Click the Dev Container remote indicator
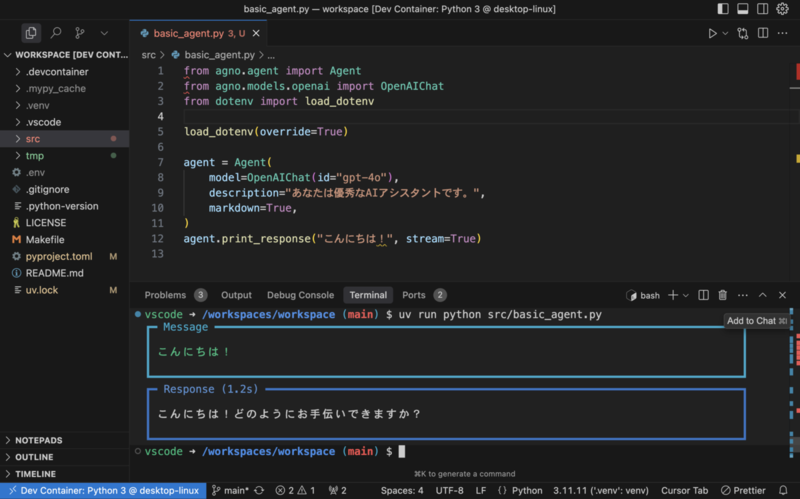This screenshot has width=800, height=499. pos(104,490)
